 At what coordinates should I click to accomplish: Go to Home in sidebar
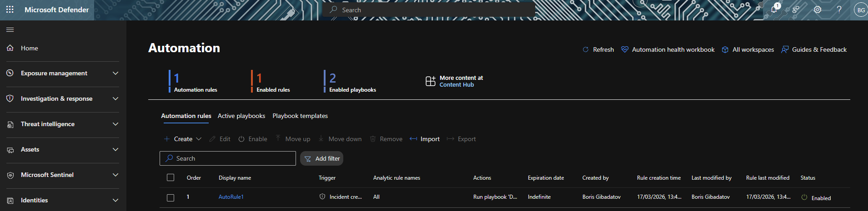(30, 48)
